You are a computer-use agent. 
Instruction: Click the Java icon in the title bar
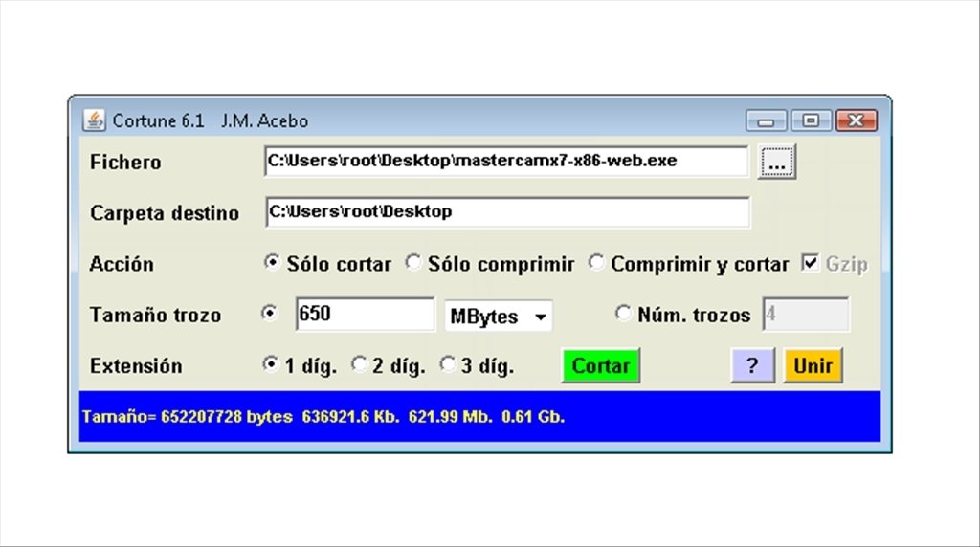coord(95,120)
